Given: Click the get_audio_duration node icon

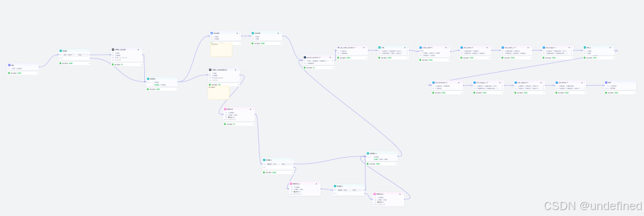Looking at the screenshot, I should tap(339, 48).
